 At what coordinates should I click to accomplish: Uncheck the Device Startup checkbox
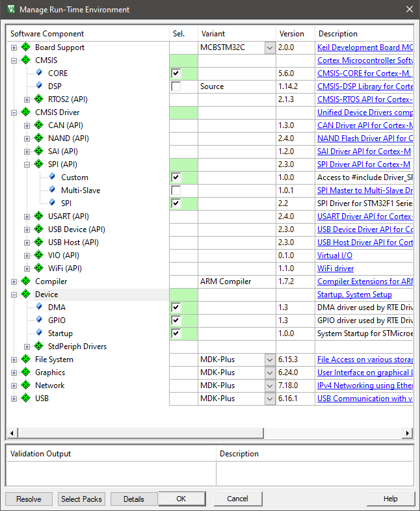click(x=176, y=333)
